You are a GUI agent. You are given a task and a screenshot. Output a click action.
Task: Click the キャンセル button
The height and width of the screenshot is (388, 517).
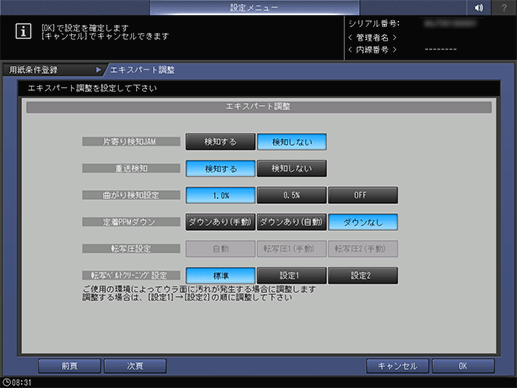pos(397,366)
